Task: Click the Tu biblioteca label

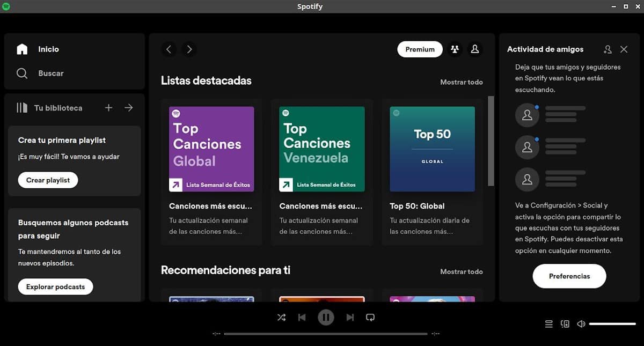Action: point(58,108)
